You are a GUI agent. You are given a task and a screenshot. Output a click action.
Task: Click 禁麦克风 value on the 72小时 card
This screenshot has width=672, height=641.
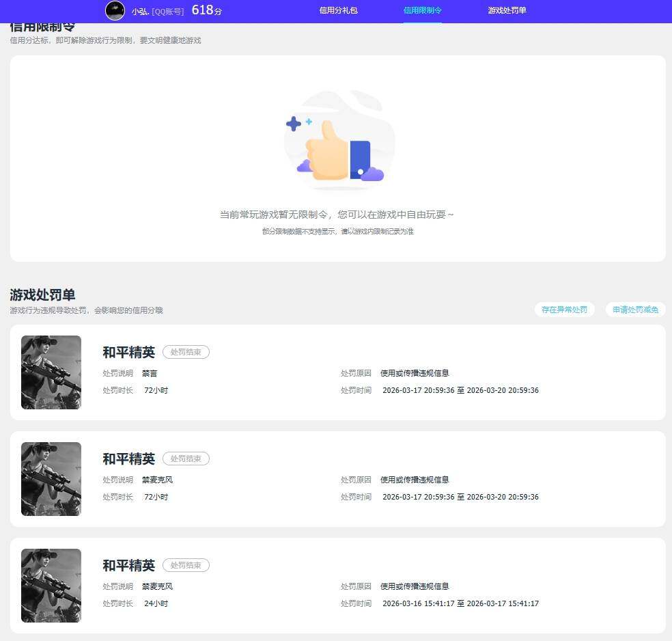coord(157,480)
